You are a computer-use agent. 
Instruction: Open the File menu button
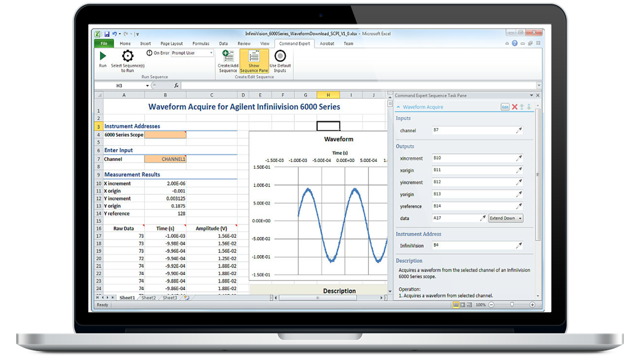click(x=104, y=44)
